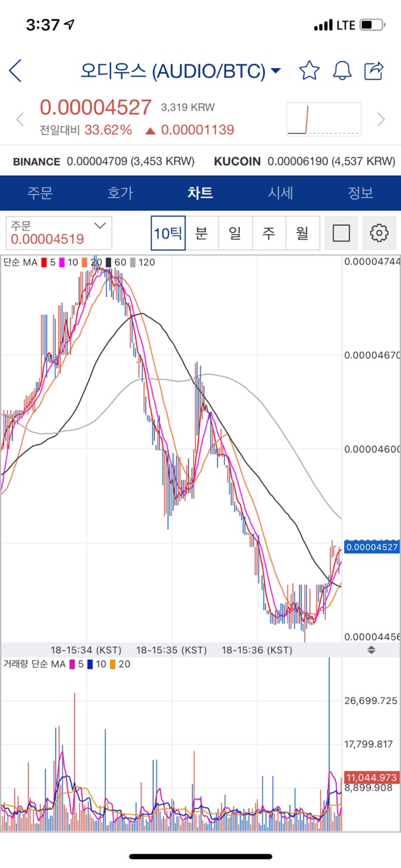The image size is (401, 868).
Task: Go to previous coin with the left chevron
Action: pyautogui.click(x=20, y=120)
